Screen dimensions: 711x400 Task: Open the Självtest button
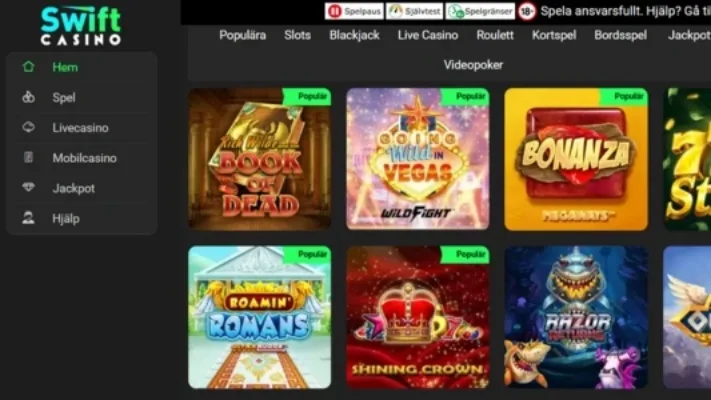click(x=414, y=11)
